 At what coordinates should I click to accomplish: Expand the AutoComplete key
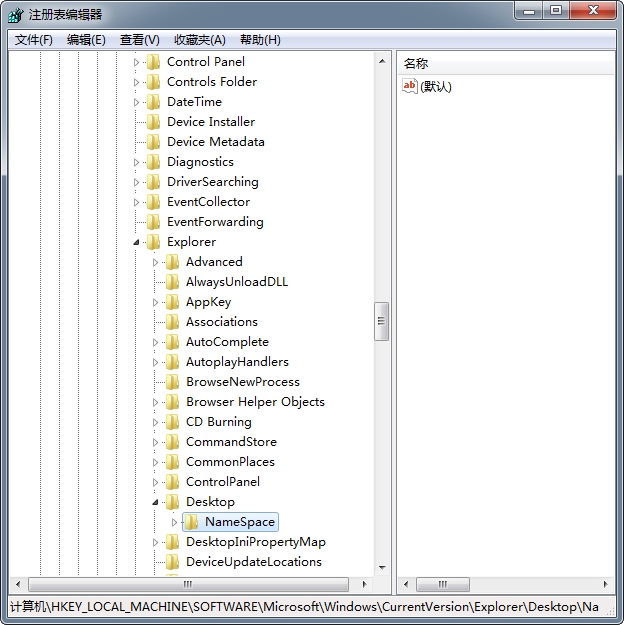coord(156,342)
